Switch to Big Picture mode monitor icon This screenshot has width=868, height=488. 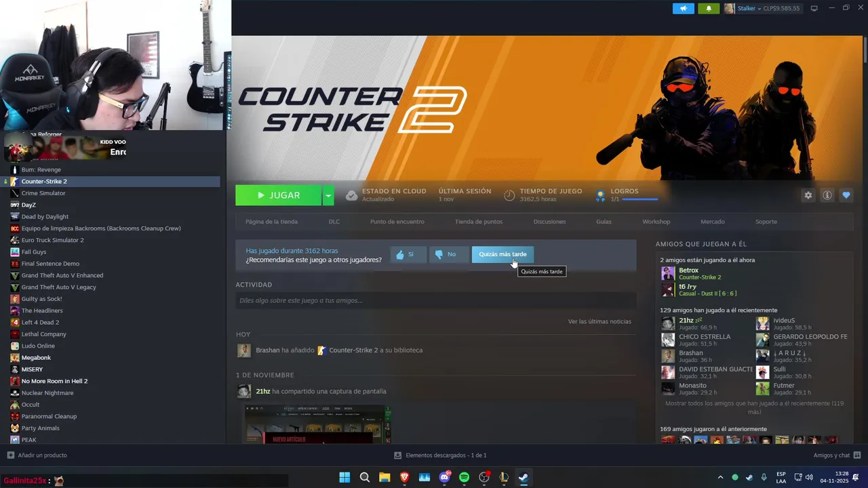[814, 8]
